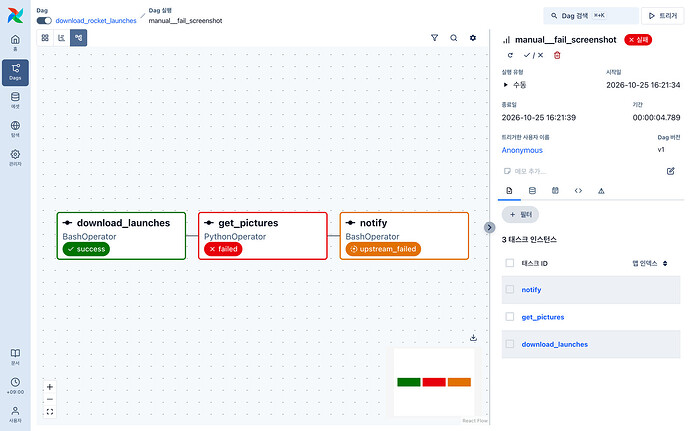Screen dimensions: 690x431
Task: Toggle the download_rocket_launches Dag pause switch
Action: point(44,21)
